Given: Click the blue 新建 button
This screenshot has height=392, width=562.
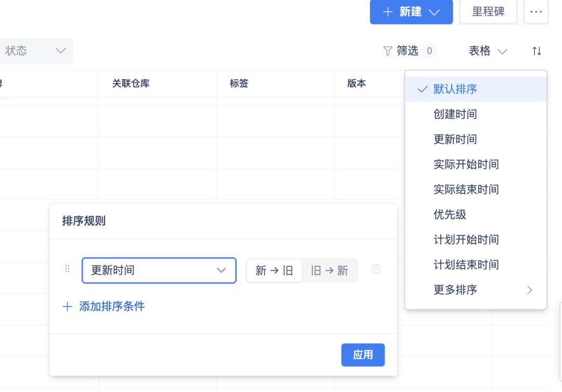Looking at the screenshot, I should point(411,12).
